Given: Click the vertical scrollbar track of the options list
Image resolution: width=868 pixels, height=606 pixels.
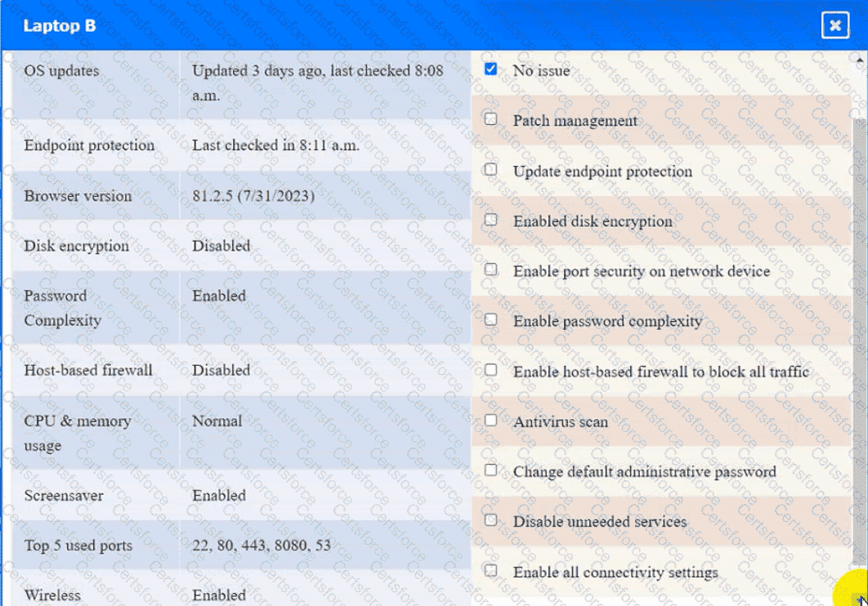Looking at the screenshot, I should 858,327.
